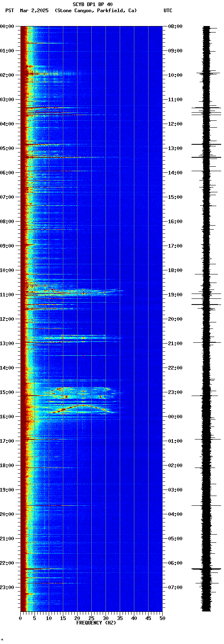Click the PST time label '23:00'
The height and width of the screenshot is (644, 224).
pyautogui.click(x=7, y=587)
